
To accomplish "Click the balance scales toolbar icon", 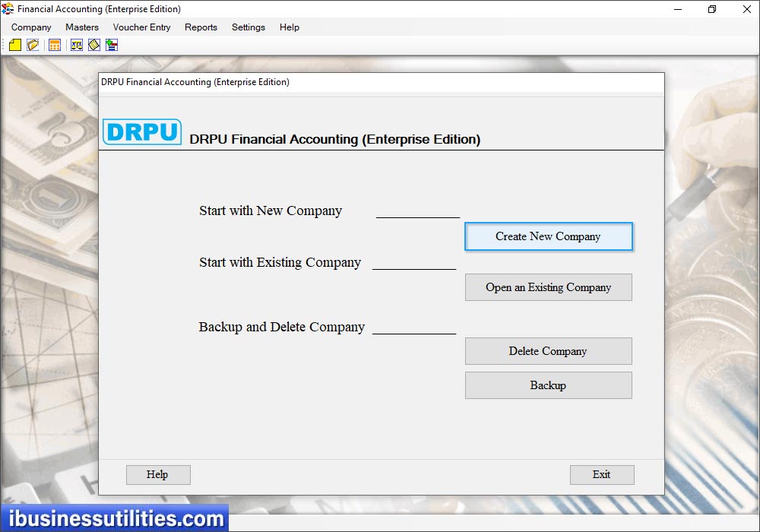I will point(77,45).
